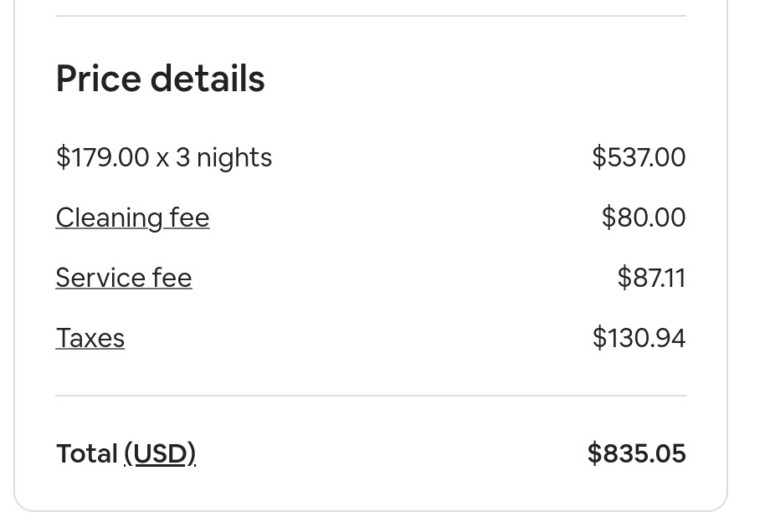Click the $179.00 nightly rate text

point(102,157)
